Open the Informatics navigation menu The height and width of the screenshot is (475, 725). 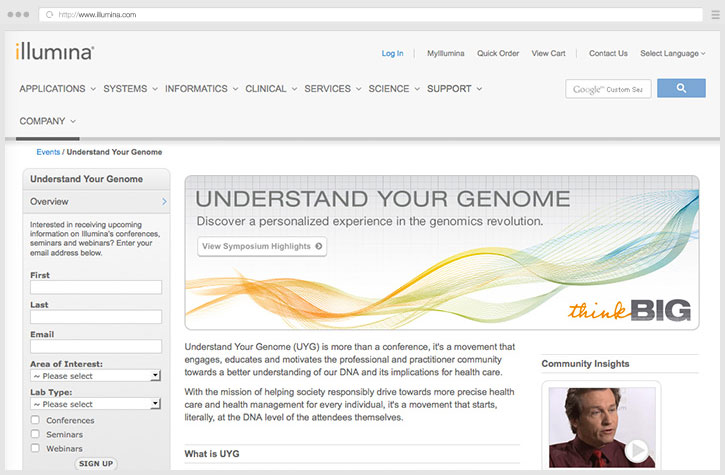click(x=201, y=89)
